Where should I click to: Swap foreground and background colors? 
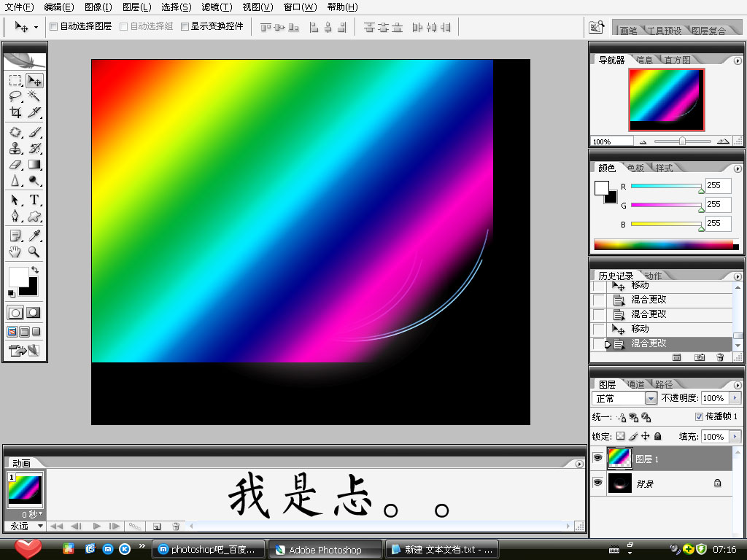(34, 270)
